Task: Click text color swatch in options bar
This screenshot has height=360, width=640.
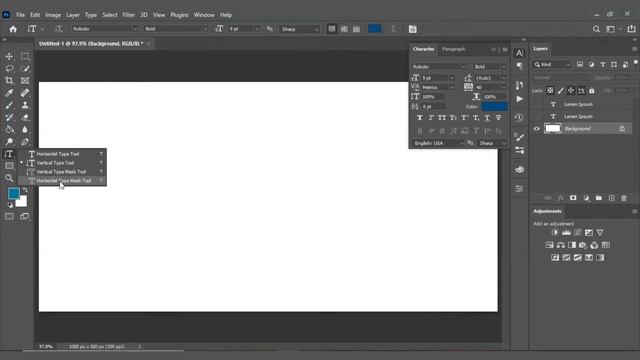Action: pos(375,29)
